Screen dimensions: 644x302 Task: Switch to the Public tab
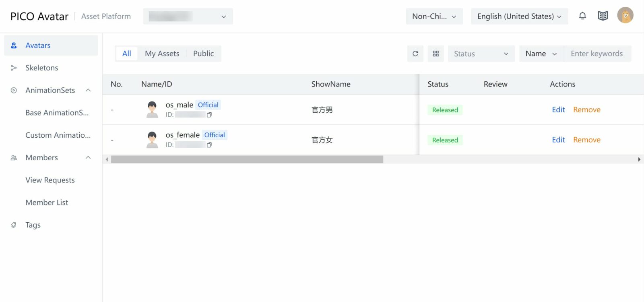coord(203,54)
